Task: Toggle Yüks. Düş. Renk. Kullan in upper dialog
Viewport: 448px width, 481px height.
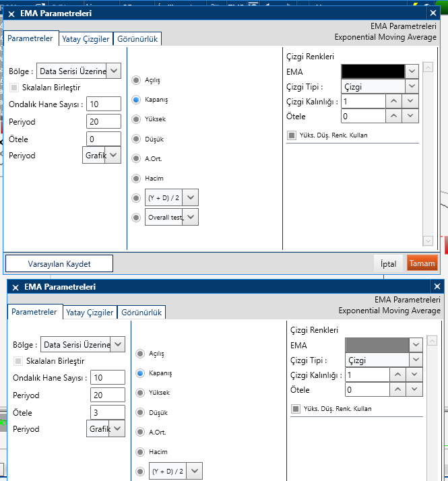Action: (292, 135)
